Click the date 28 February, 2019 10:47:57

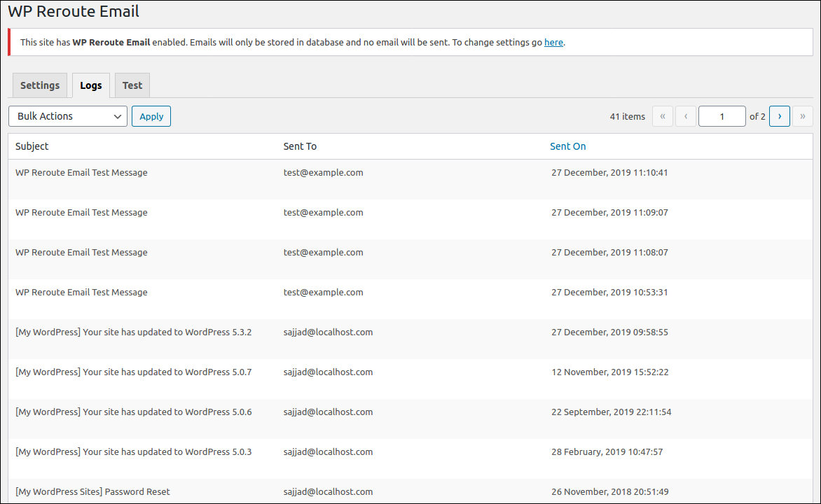[607, 451]
